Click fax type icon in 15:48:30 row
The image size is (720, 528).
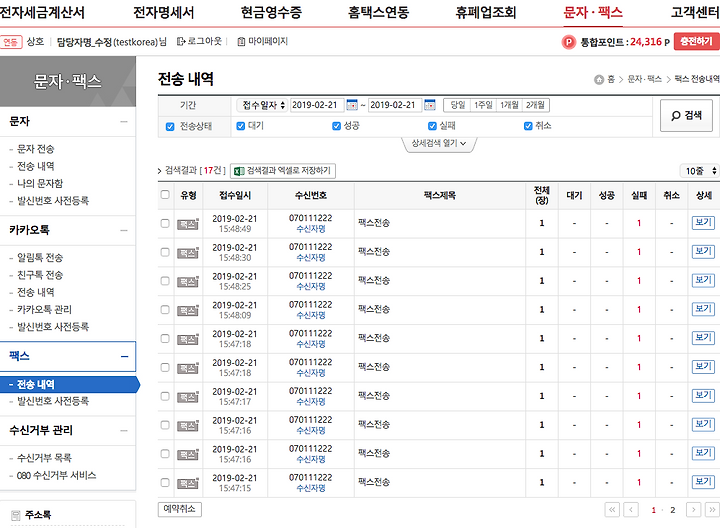coord(188,253)
